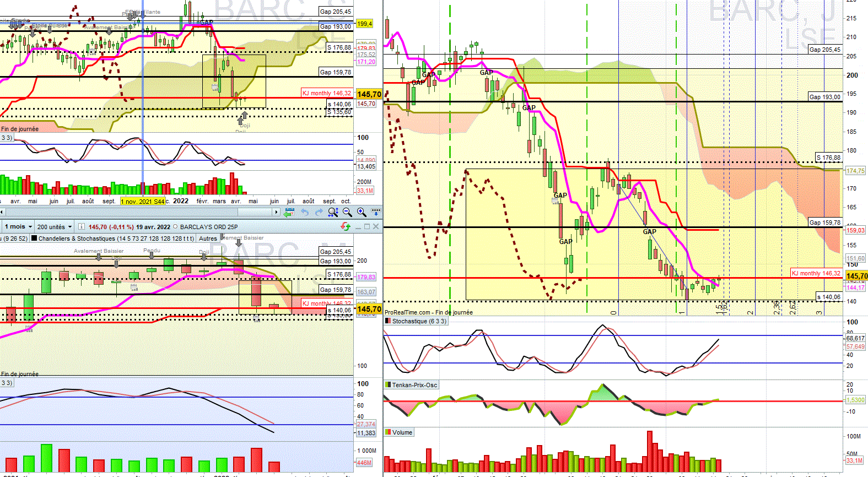Click Gap 193,00 label on right chart
868x477 pixels.
(x=825, y=97)
